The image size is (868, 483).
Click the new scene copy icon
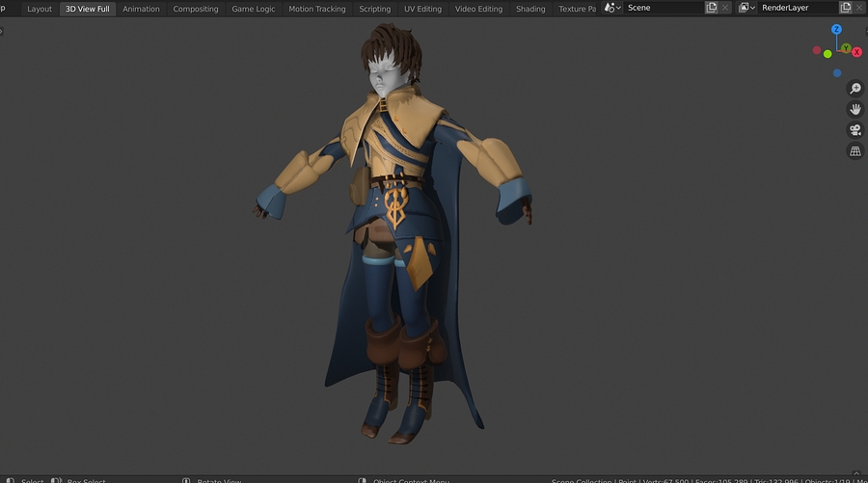711,8
